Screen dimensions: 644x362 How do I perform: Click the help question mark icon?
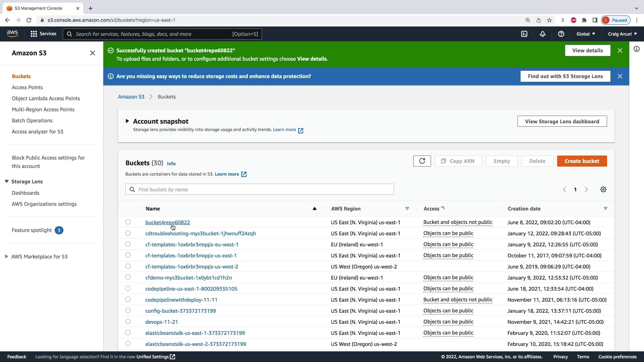561,34
